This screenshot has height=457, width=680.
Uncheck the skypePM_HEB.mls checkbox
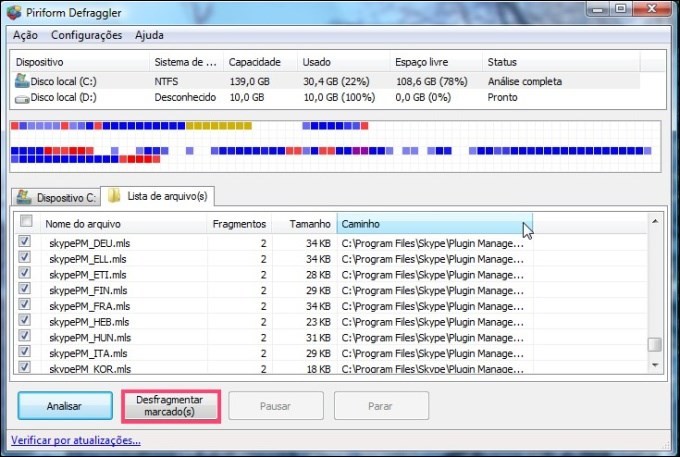pyautogui.click(x=24, y=320)
